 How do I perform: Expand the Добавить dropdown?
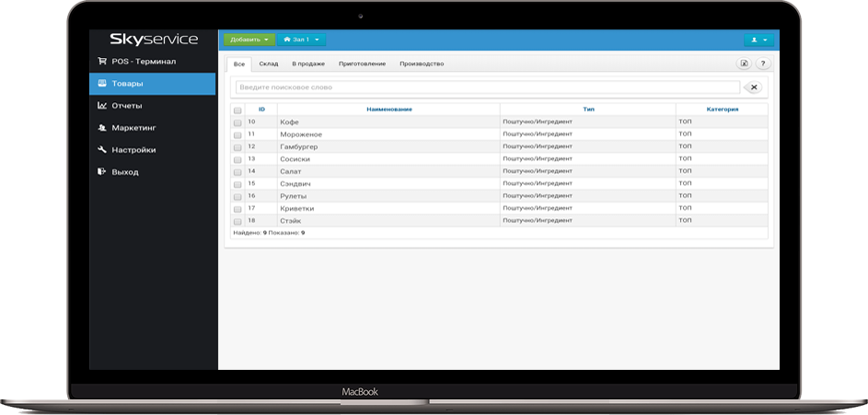coord(249,40)
